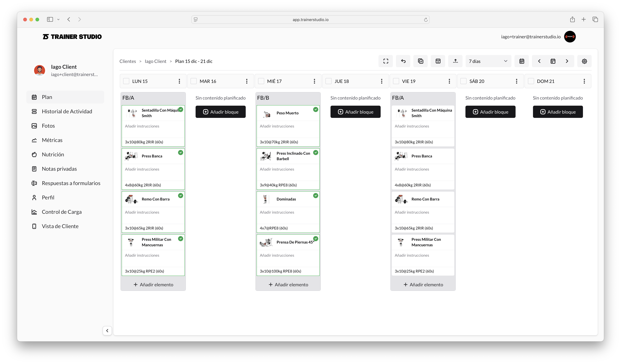
Task: Click the fullscreen expand icon in the toolbar
Action: [x=386, y=61]
